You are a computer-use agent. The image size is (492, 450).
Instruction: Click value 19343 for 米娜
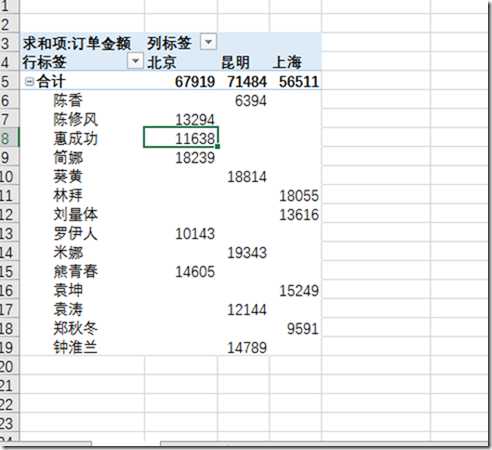pyautogui.click(x=247, y=253)
